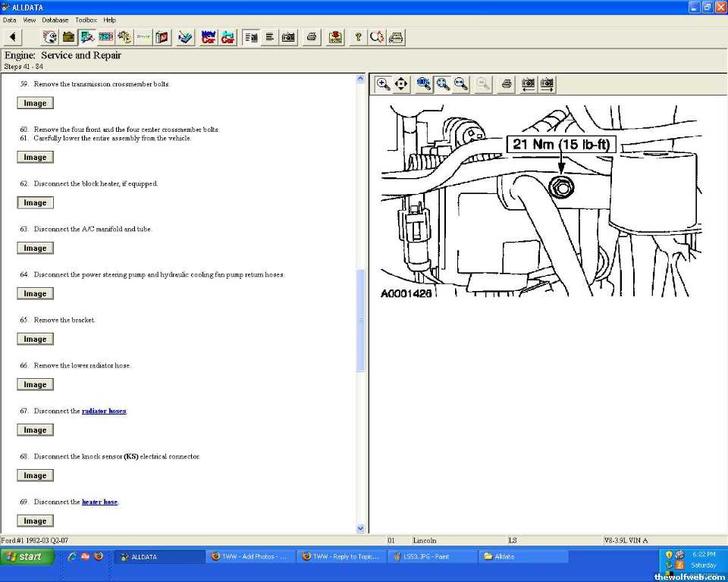
Task: Click the red New Car icon
Action: click(x=209, y=37)
